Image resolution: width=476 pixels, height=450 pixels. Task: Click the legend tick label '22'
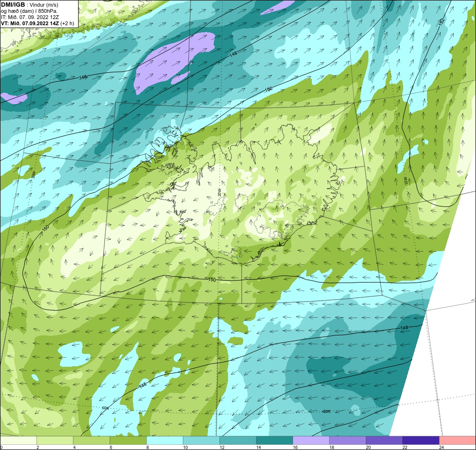[405, 447]
